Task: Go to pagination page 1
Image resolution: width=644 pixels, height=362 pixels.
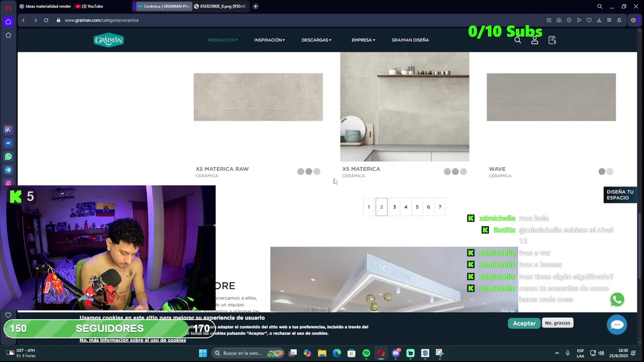Action: tap(369, 207)
